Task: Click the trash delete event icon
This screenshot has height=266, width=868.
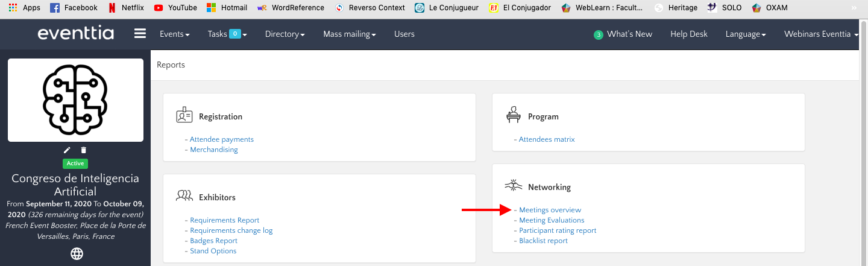Action: pos(84,150)
